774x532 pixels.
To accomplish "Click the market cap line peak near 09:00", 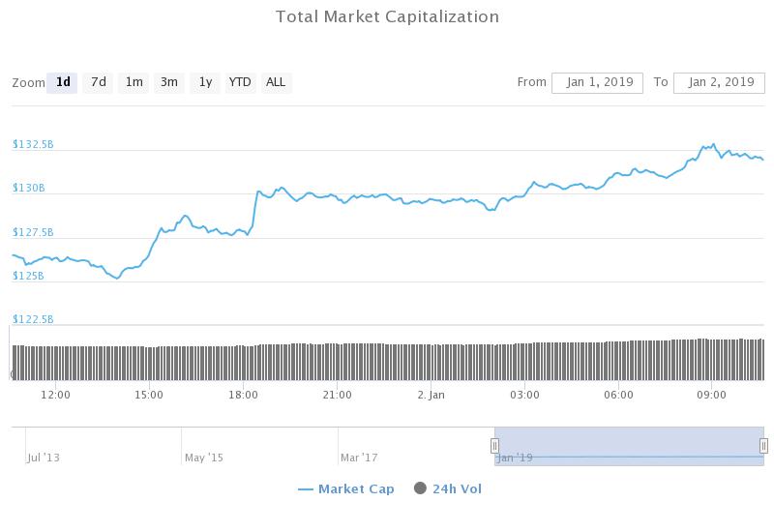I will pos(713,145).
